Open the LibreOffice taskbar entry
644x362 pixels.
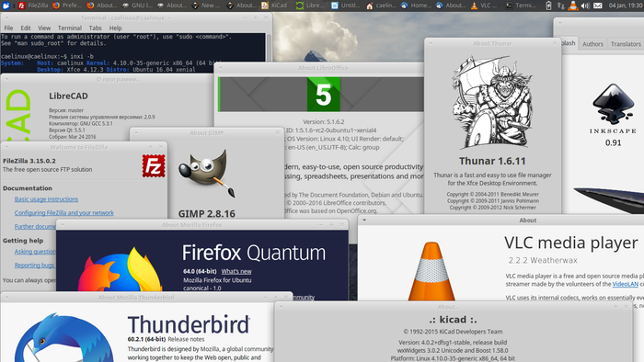[310, 6]
